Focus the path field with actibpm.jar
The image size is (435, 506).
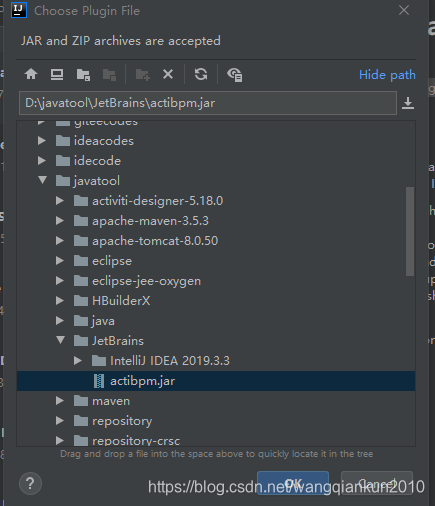pos(208,103)
